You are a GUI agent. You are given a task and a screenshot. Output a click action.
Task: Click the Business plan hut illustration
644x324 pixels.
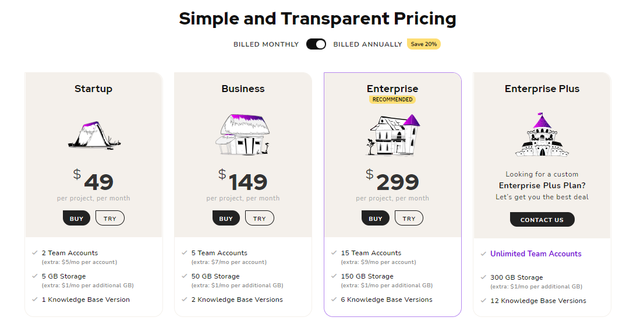coord(243,135)
